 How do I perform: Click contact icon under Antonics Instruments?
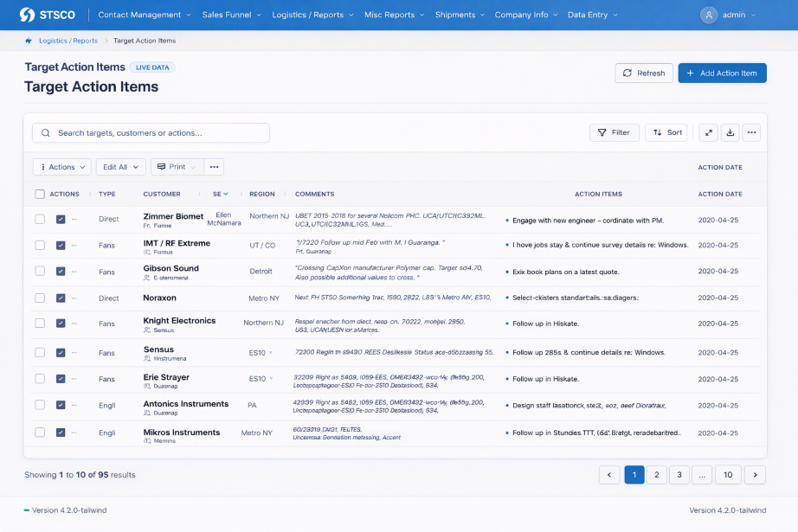pos(147,413)
